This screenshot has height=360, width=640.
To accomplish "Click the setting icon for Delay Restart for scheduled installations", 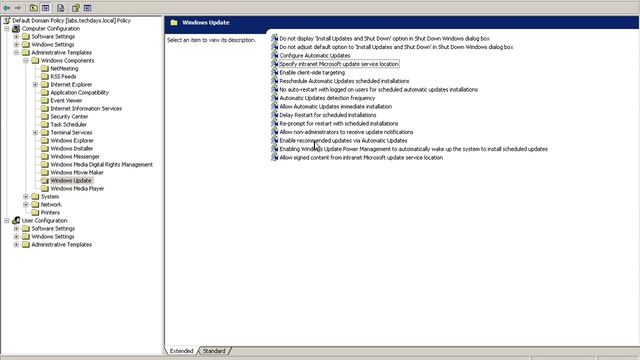I will click(x=274, y=115).
